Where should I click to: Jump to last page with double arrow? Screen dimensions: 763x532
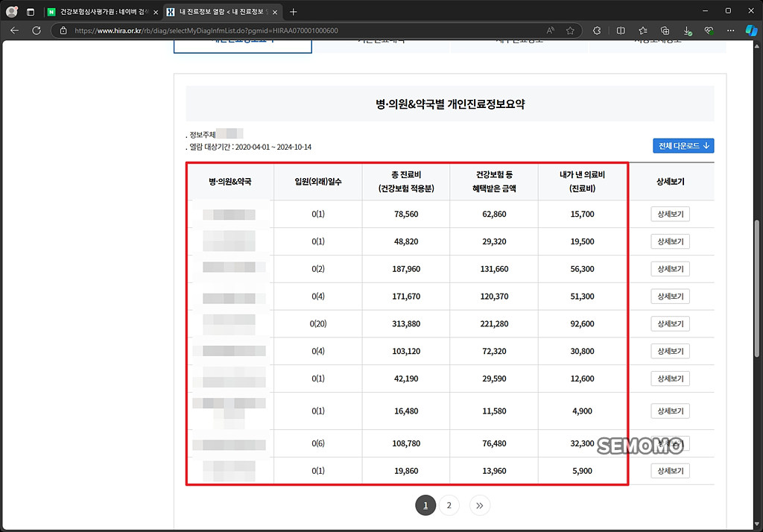[x=479, y=505]
